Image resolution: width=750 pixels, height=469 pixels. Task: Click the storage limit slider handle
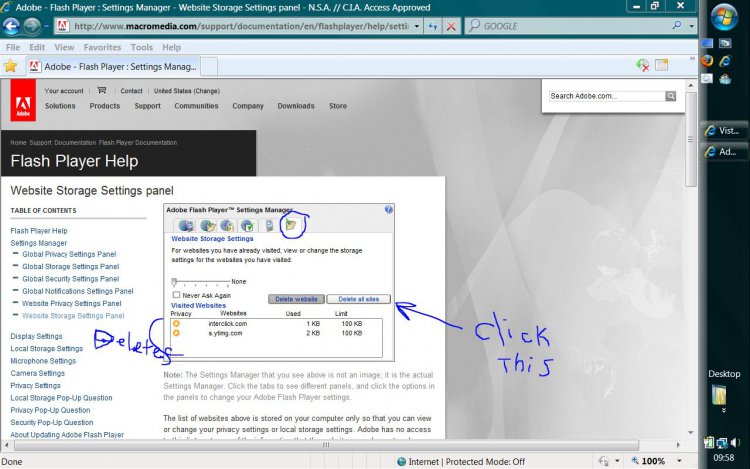[174, 282]
